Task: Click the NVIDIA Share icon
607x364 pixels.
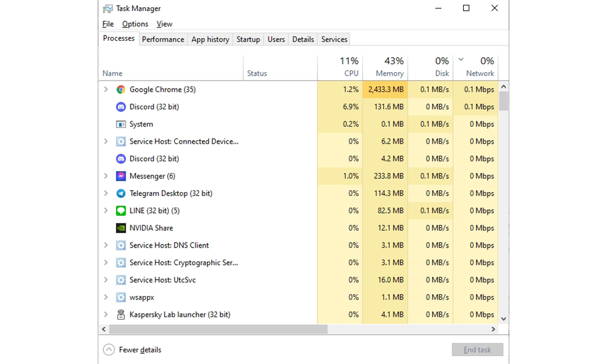Action: tap(121, 228)
